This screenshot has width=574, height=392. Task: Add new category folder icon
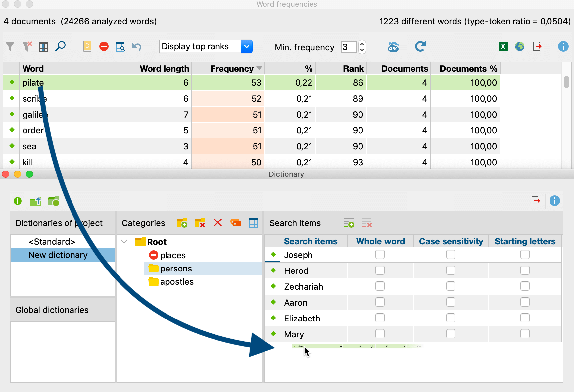(182, 223)
